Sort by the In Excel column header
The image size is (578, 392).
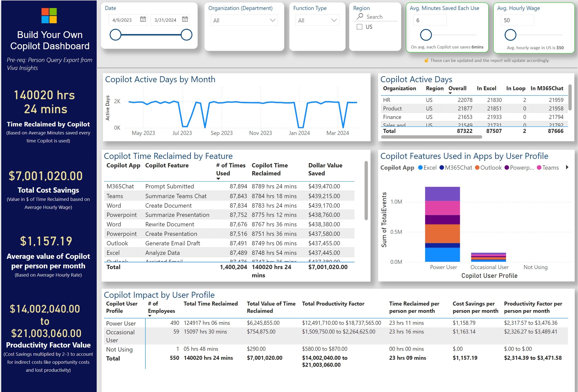(486, 88)
